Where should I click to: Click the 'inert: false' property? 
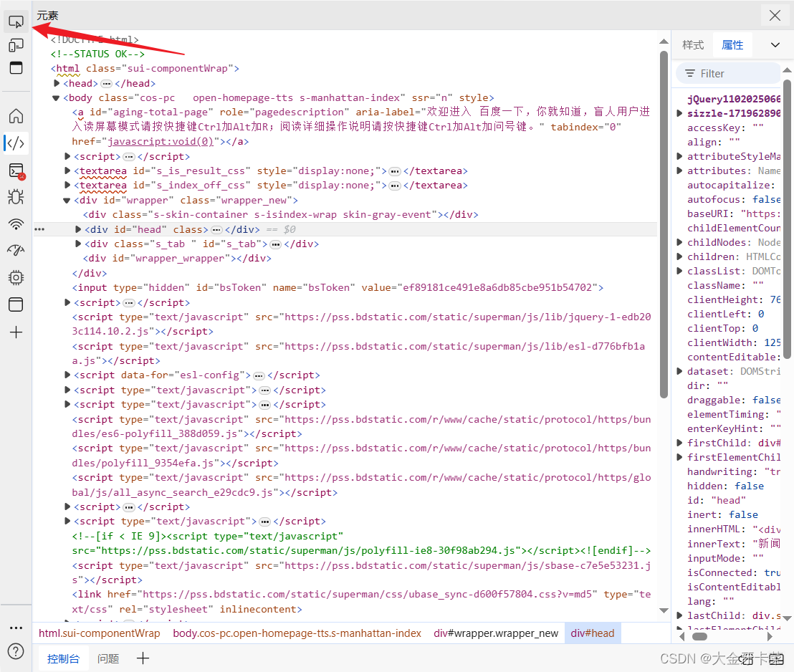coord(722,514)
